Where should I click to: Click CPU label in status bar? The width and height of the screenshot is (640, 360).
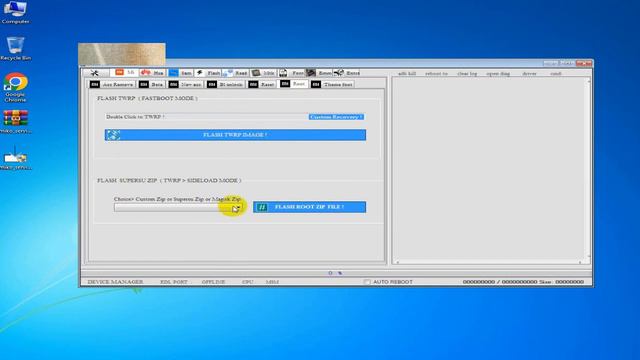247,282
